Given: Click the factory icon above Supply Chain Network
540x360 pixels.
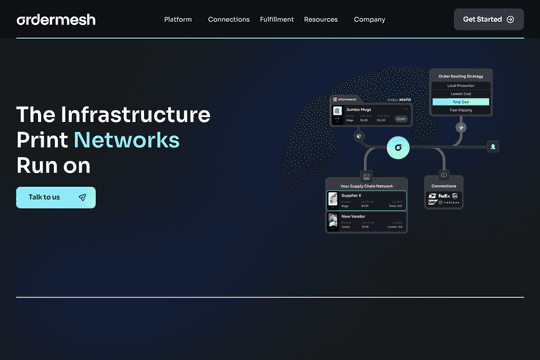Looking at the screenshot, I should tap(366, 176).
